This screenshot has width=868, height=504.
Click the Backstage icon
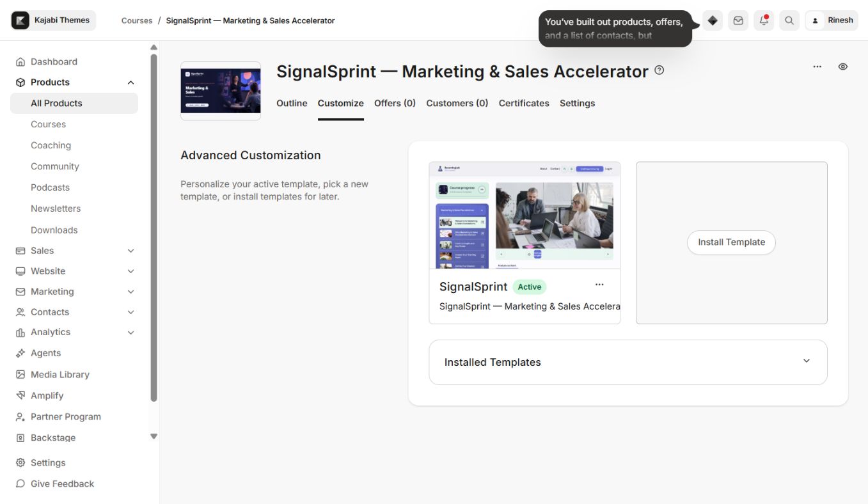click(x=20, y=438)
